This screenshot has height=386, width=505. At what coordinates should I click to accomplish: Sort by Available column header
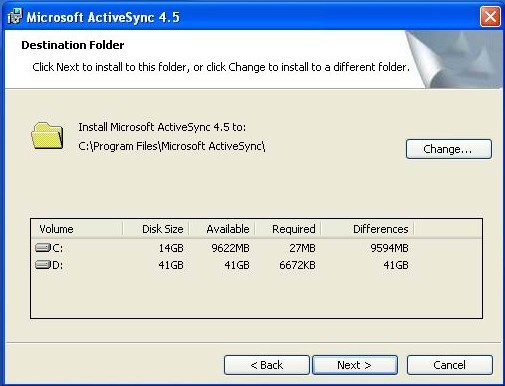222,229
